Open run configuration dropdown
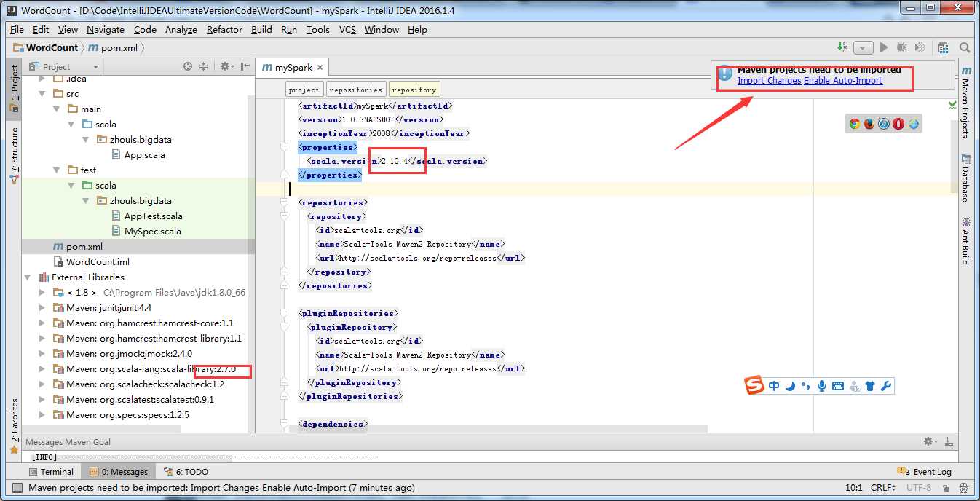980x501 pixels. 864,47
